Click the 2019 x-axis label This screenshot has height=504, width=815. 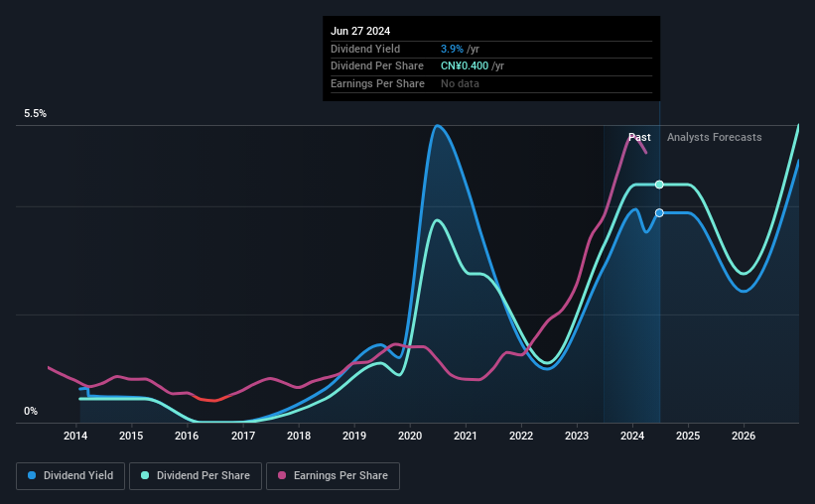click(354, 436)
